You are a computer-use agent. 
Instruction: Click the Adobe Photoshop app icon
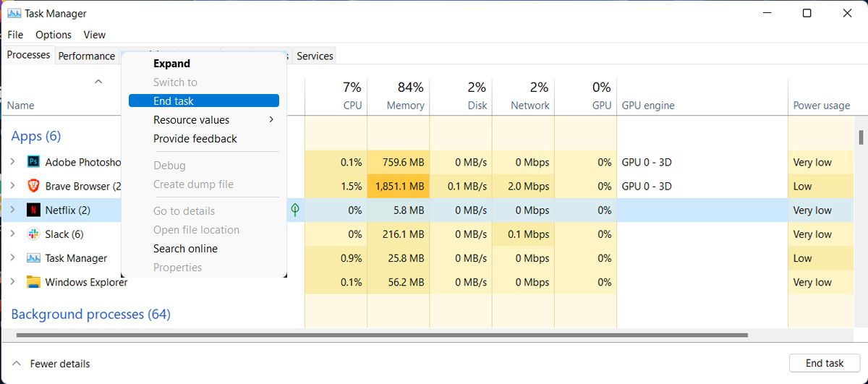click(x=33, y=162)
